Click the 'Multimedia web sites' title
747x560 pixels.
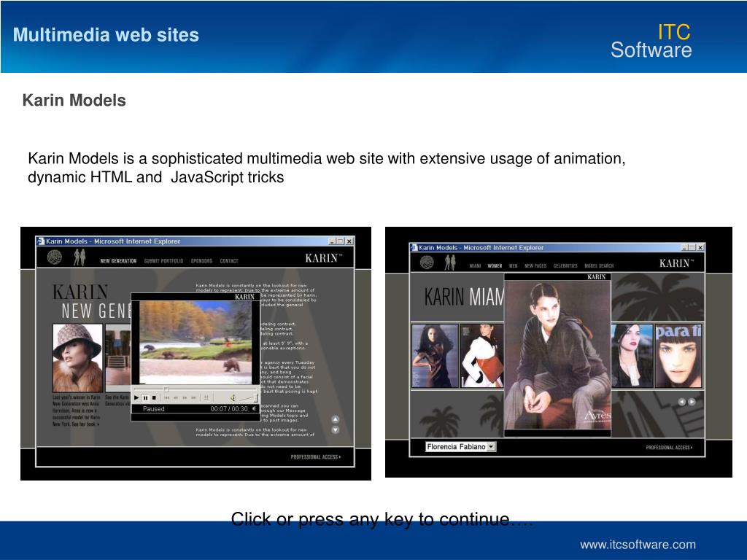click(x=106, y=35)
